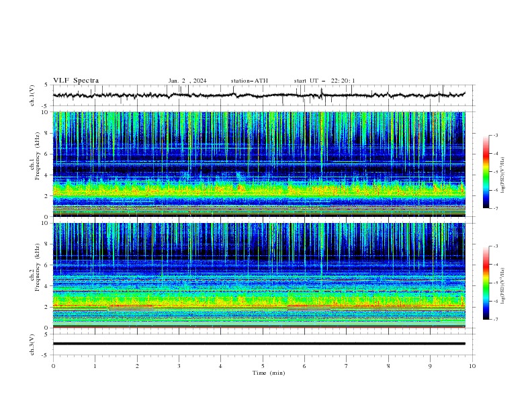Select the "ch.1(V)" axis label

pos(32,95)
